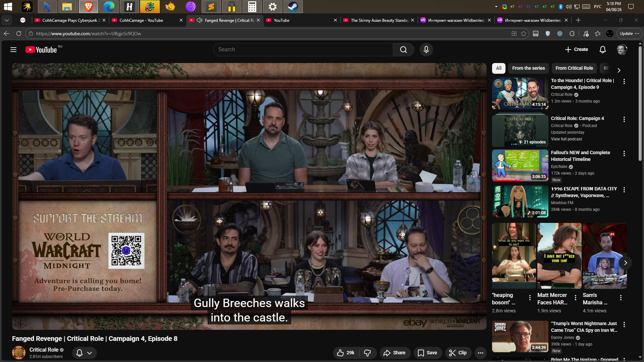Toggle Brave Shields icon in address bar
This screenshot has height=362, width=644.
tap(548, 34)
